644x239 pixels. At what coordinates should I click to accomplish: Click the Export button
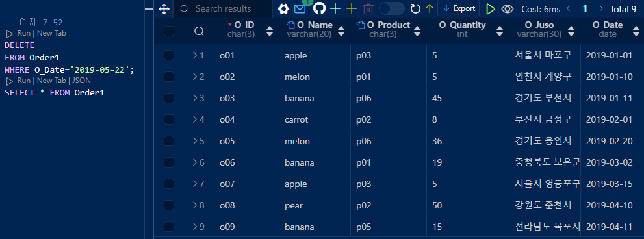pos(459,8)
